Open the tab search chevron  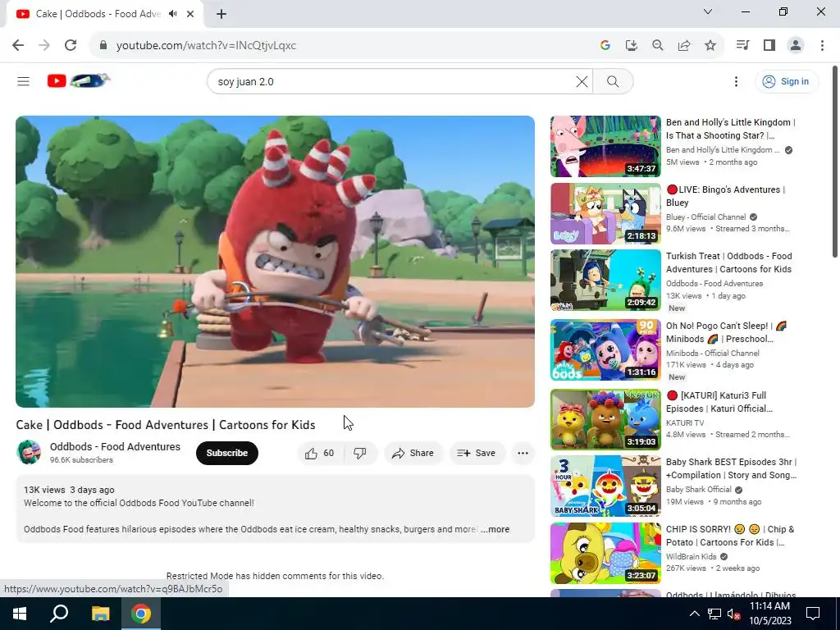(x=708, y=11)
